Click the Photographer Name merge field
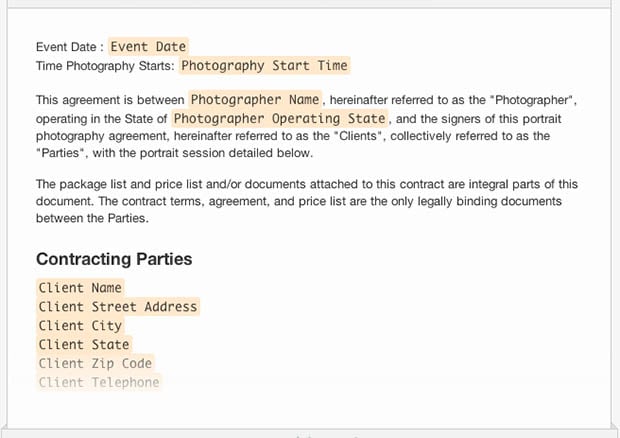620x438 pixels. [x=255, y=99]
